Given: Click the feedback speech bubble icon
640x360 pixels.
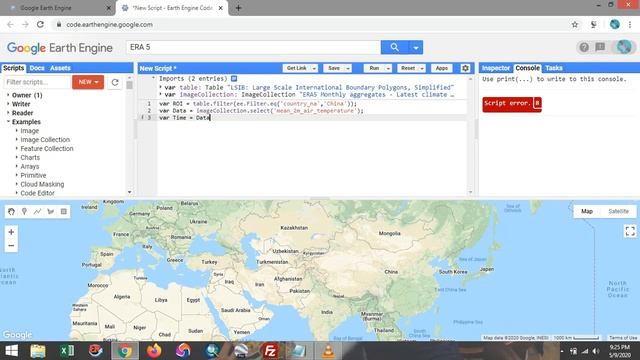Looking at the screenshot, I should click(x=600, y=47).
